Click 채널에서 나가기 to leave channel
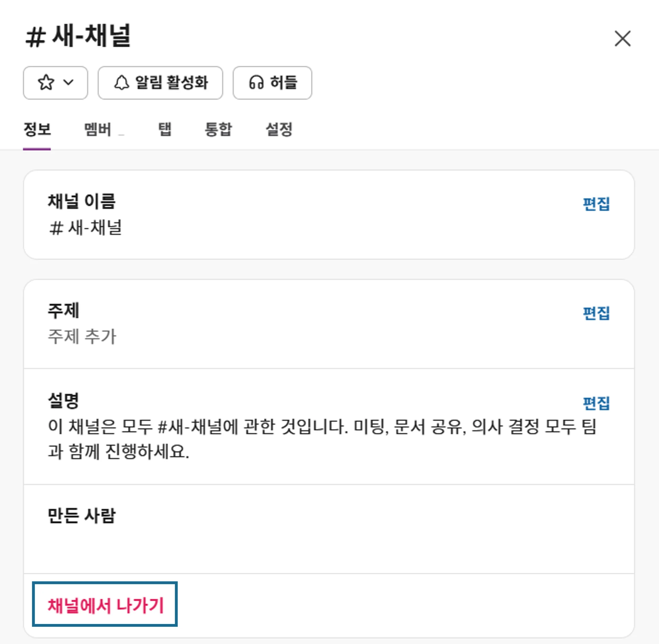The width and height of the screenshot is (659, 644). (x=105, y=605)
